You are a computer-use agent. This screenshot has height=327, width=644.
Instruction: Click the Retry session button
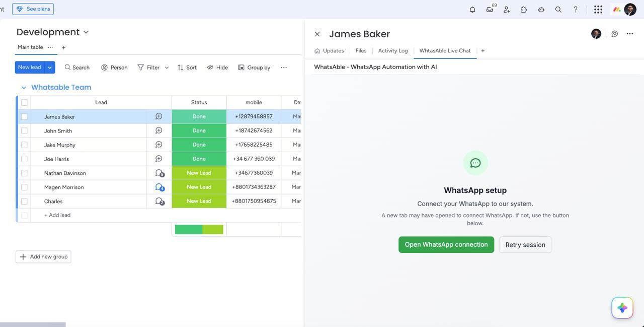coord(525,245)
